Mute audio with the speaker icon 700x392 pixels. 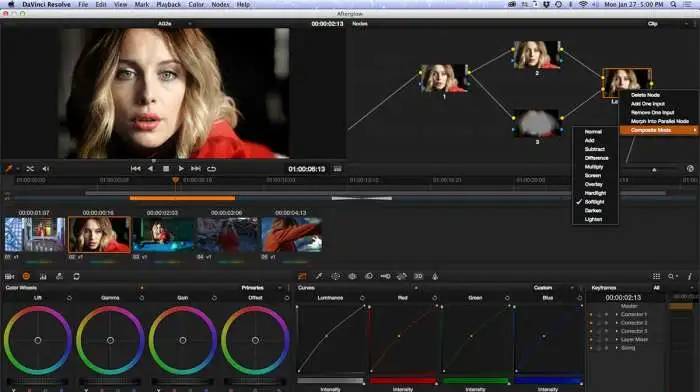point(46,169)
